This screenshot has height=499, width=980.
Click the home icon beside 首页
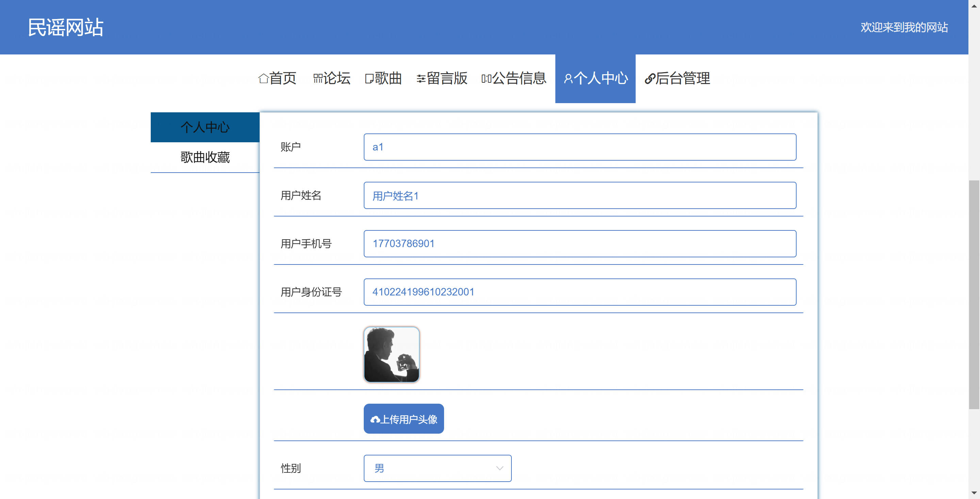pos(263,79)
